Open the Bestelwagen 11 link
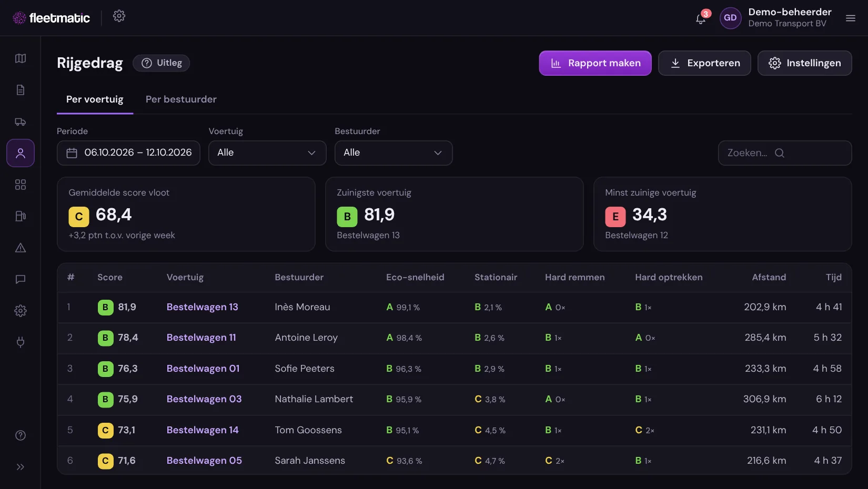Image resolution: width=868 pixels, height=489 pixels. coord(201,338)
